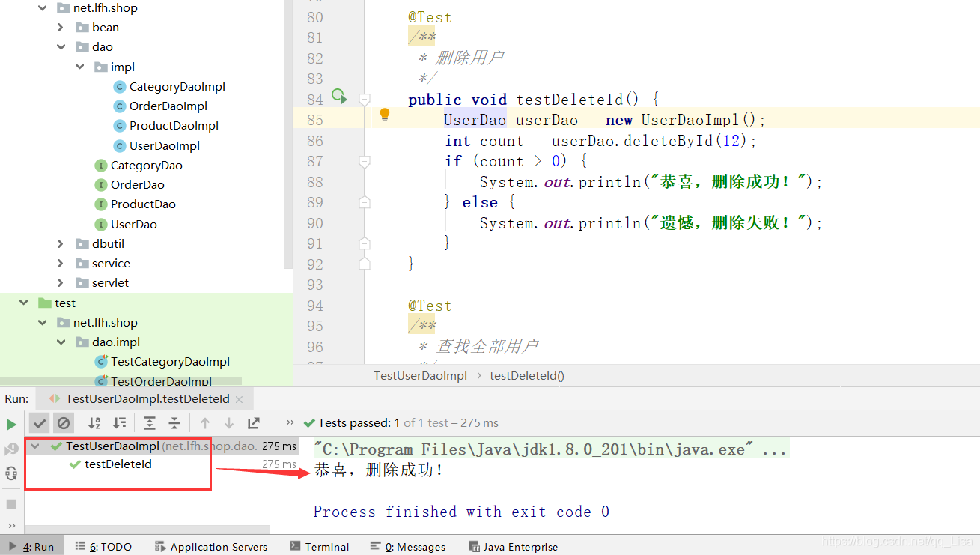Rerun tests with the green play button

11,424
